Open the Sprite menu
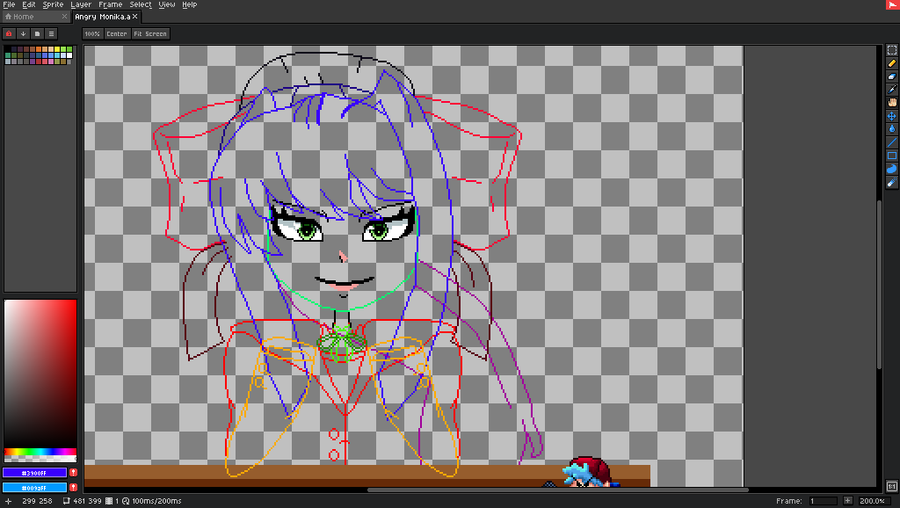Viewport: 900px width, 508px height. 53,5
